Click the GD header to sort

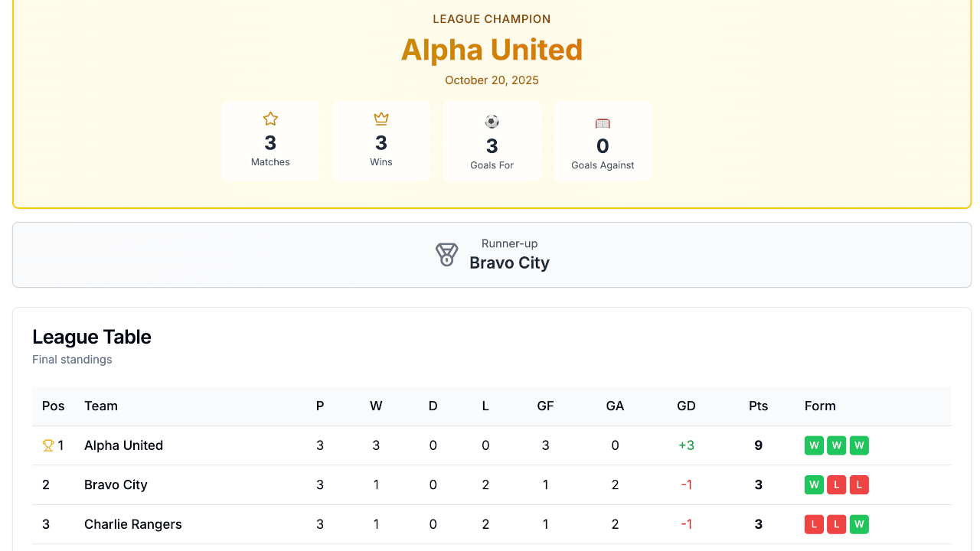(x=686, y=406)
